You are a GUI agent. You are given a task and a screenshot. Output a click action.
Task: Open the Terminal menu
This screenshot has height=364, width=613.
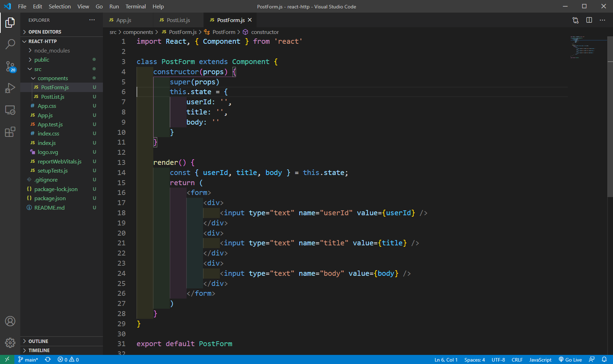[135, 6]
